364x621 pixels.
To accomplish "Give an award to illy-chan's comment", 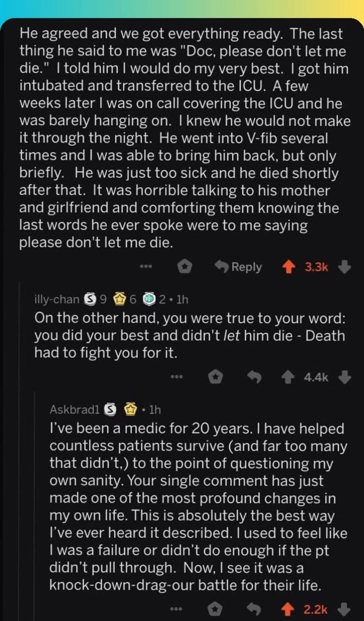I will click(x=215, y=378).
